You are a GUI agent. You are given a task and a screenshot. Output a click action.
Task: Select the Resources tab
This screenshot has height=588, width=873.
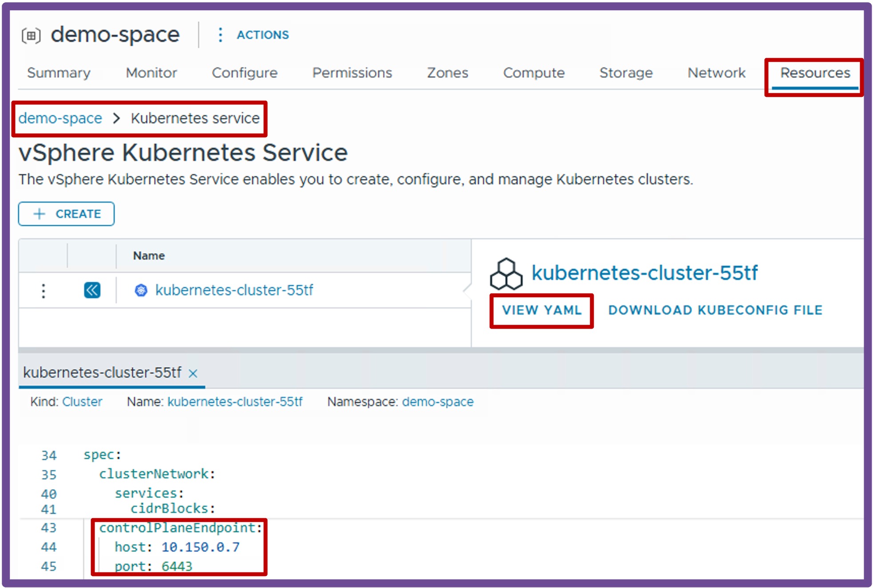(815, 73)
